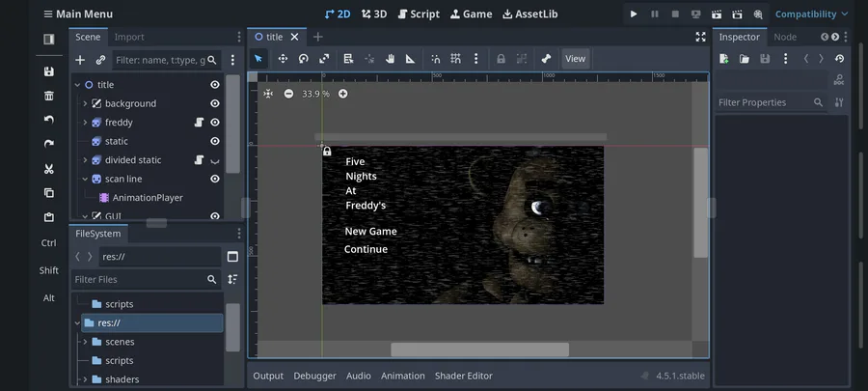Toggle grid snap icon

[x=455, y=59]
